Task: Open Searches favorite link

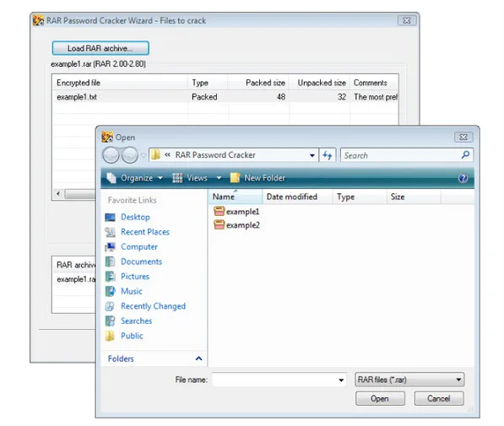Action: tap(136, 321)
